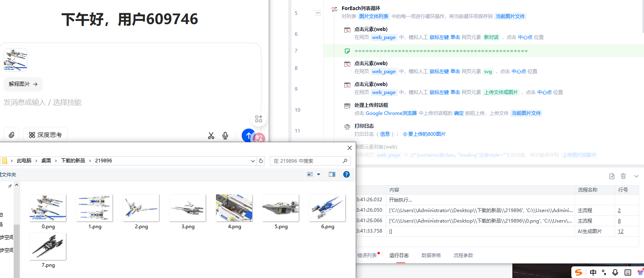Image resolution: width=644 pixels, height=278 pixels.
Task: Click the svg element tag in line 8
Action: (x=488, y=72)
